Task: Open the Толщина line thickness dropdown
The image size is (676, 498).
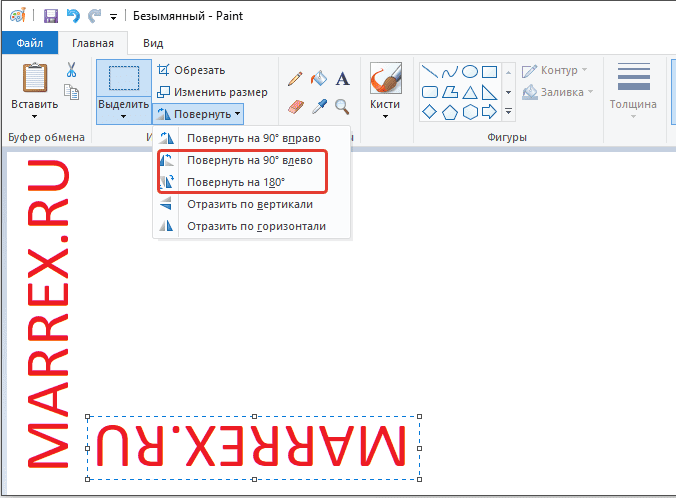Action: 633,91
